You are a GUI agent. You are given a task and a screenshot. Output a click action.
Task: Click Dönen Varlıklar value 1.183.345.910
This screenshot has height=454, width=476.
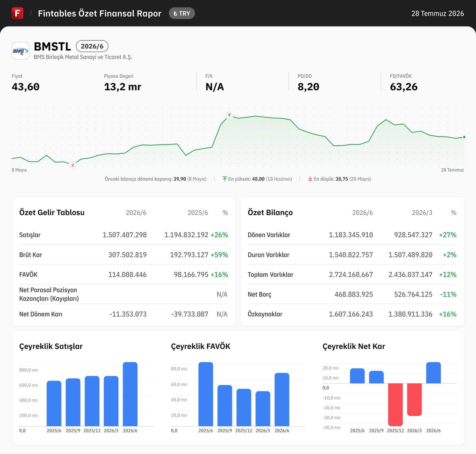click(351, 235)
